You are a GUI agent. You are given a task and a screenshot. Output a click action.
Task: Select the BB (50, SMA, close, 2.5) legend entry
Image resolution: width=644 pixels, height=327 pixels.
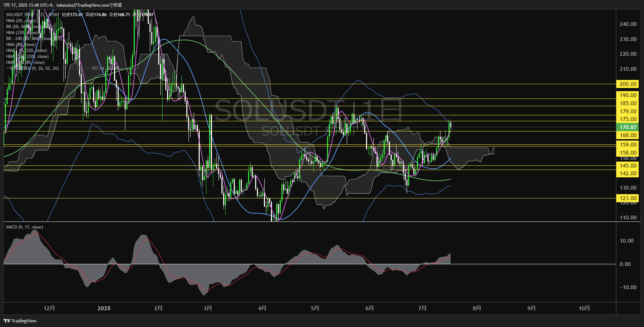[x=29, y=27]
